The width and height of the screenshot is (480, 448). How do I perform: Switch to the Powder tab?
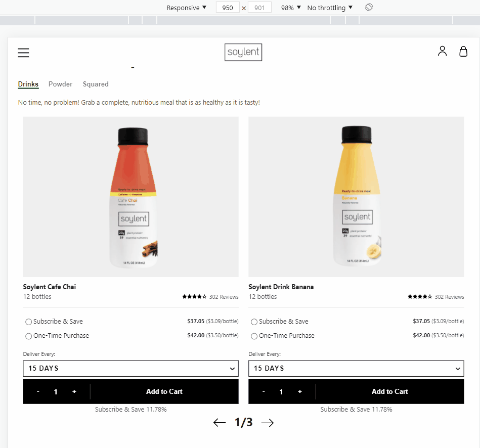click(60, 84)
